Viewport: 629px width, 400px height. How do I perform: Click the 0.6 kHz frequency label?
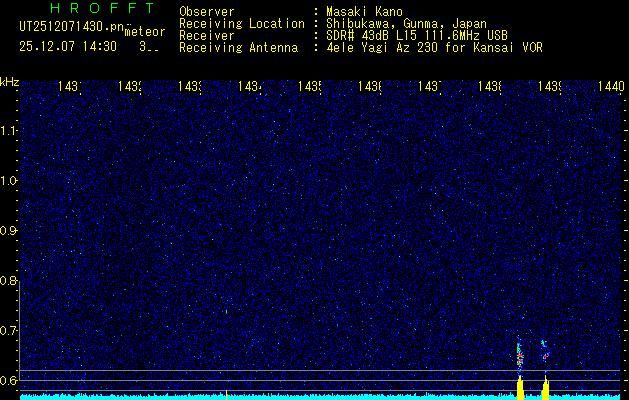coord(8,380)
